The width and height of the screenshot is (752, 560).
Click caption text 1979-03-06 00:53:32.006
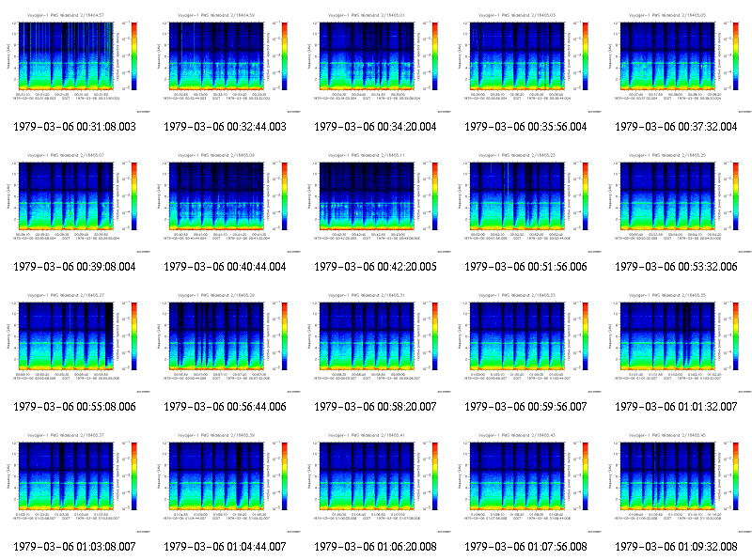(676, 267)
